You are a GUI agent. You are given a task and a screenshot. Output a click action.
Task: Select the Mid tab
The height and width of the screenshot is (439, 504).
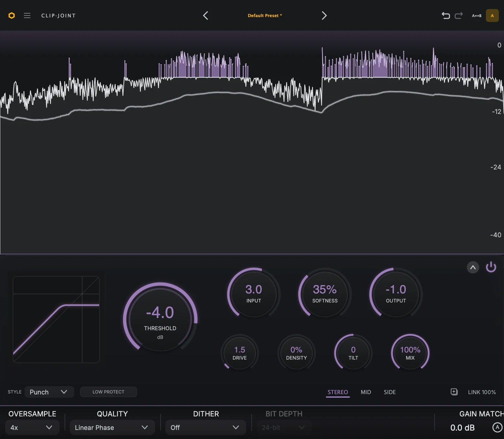[x=366, y=392]
